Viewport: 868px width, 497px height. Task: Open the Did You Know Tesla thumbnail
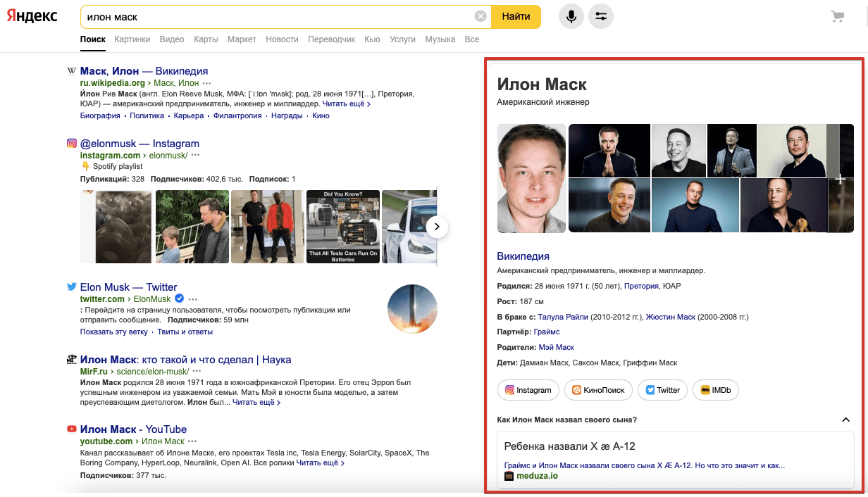click(x=343, y=227)
